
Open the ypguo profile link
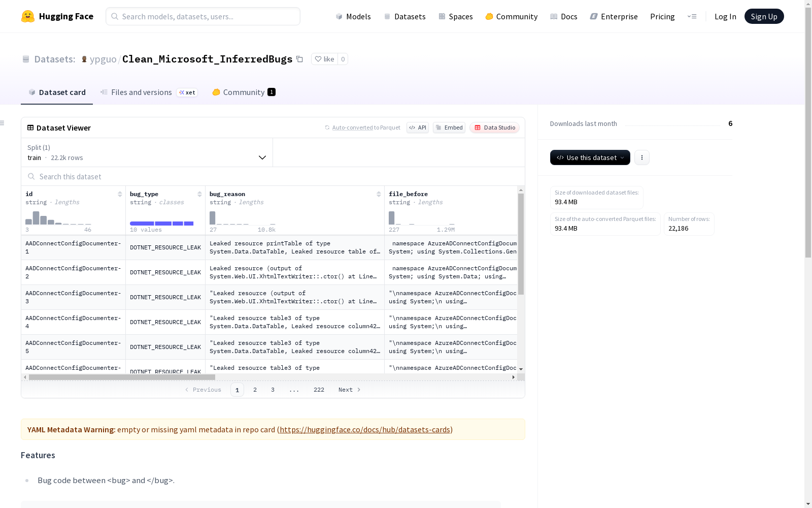tap(103, 59)
